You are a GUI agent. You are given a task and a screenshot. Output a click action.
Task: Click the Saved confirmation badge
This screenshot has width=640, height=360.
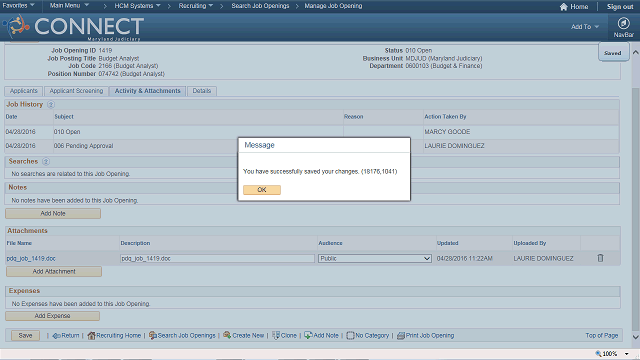(x=613, y=53)
